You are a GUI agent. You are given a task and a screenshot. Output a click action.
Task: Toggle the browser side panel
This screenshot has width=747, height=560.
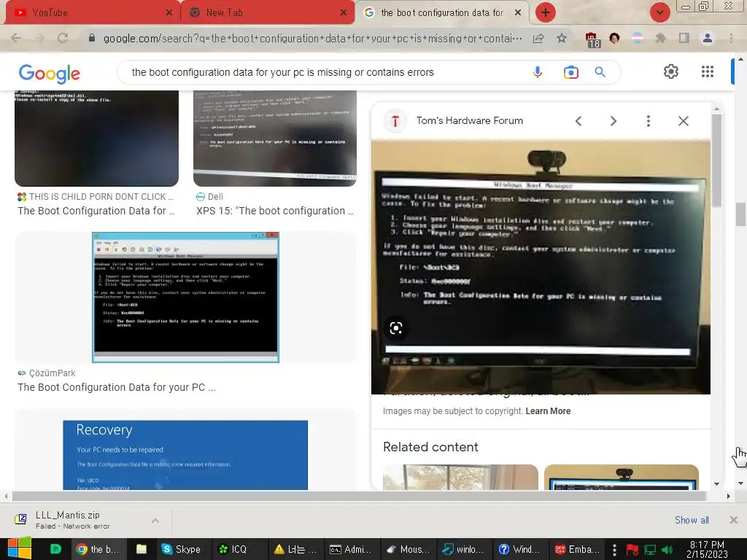(x=684, y=38)
